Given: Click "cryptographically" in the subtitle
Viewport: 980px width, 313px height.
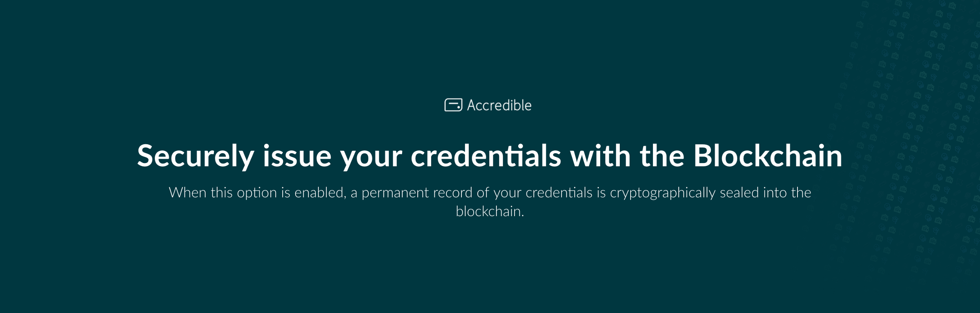Looking at the screenshot, I should [x=662, y=193].
